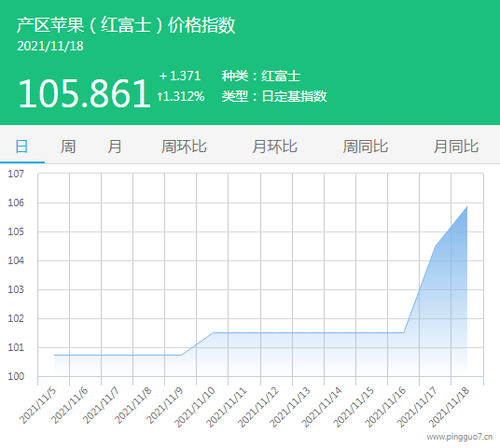
Task: Select the 日 daily tab
Action: click(21, 147)
